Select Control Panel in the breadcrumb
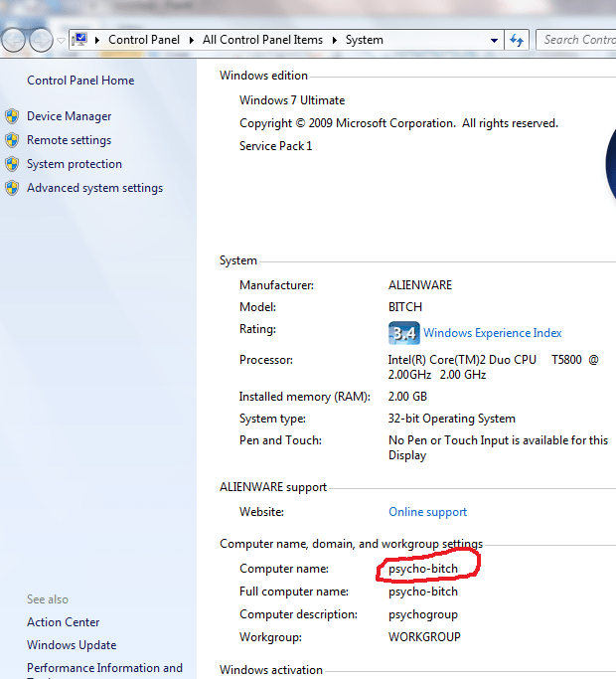The width and height of the screenshot is (616, 679). click(144, 40)
